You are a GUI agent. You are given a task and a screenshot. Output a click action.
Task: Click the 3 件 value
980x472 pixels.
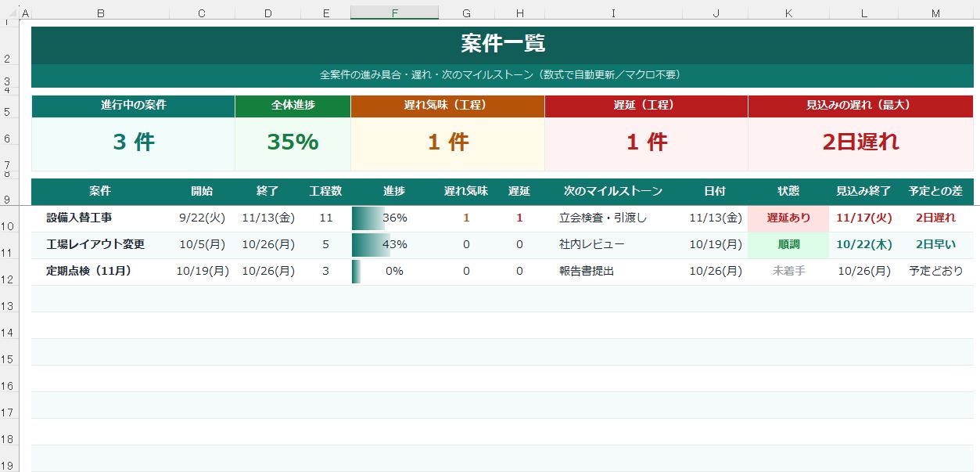click(x=133, y=142)
